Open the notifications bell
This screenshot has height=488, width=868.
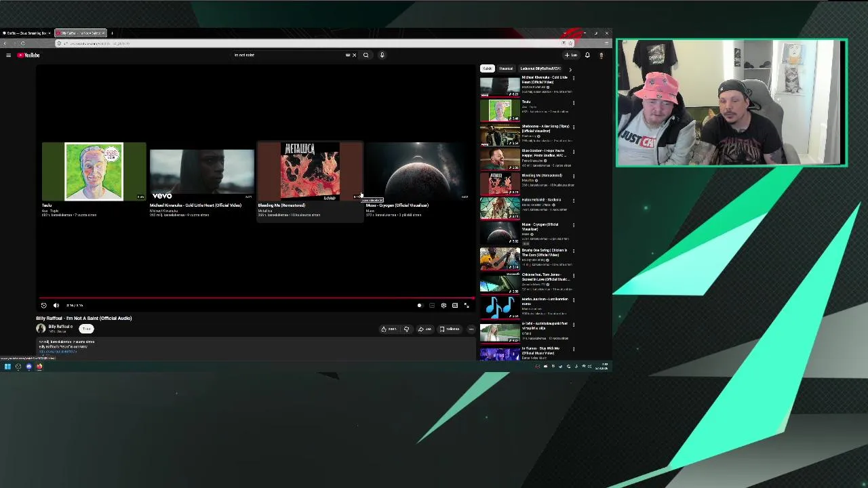(x=587, y=55)
